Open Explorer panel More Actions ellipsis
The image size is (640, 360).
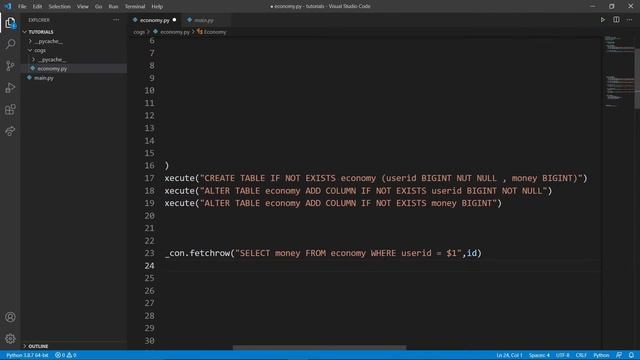click(116, 20)
